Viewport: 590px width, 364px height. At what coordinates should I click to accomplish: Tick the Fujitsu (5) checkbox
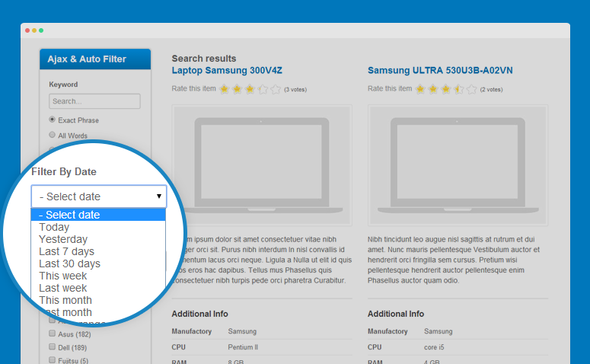(x=53, y=360)
